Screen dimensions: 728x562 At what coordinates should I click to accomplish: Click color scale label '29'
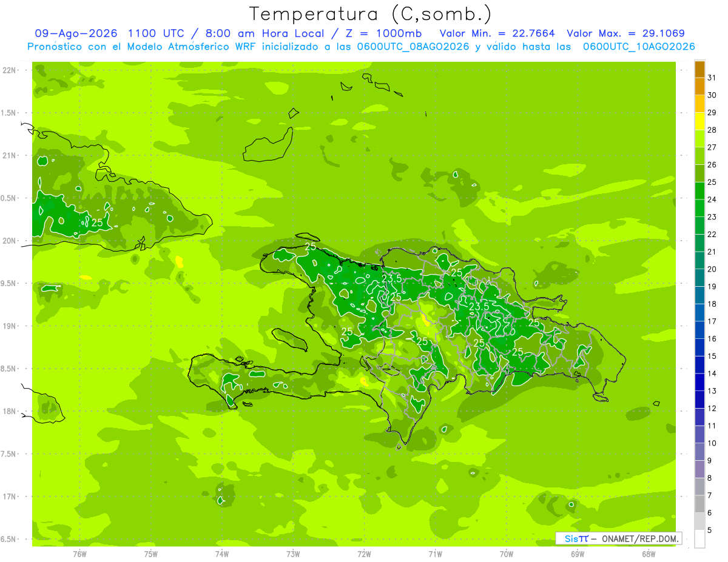click(712, 113)
